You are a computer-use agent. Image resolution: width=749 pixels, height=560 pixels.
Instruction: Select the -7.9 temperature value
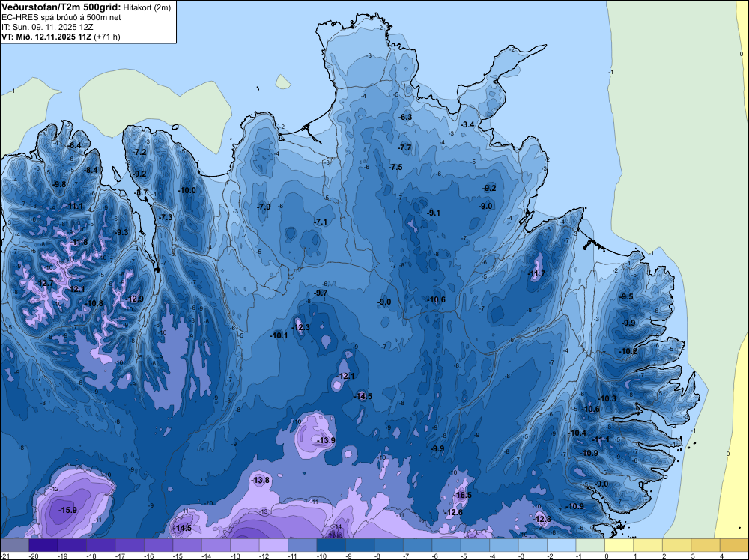point(264,207)
